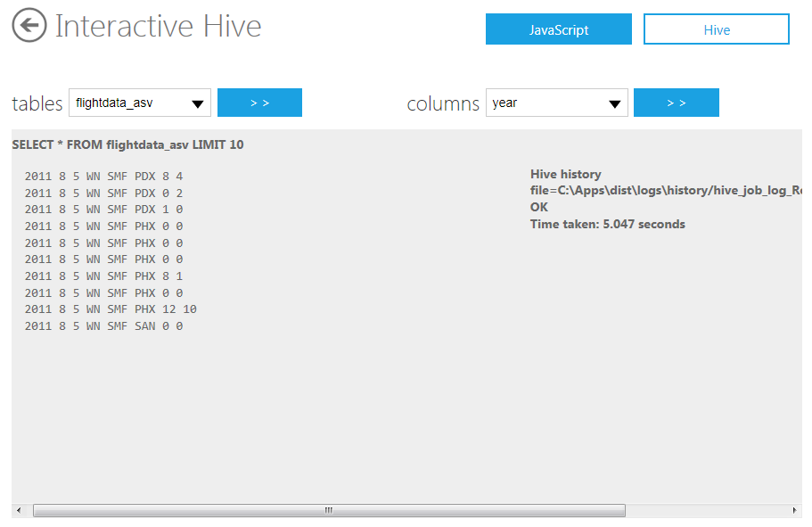
Task: Insert column name with the >> button beside columns
Action: point(677,103)
